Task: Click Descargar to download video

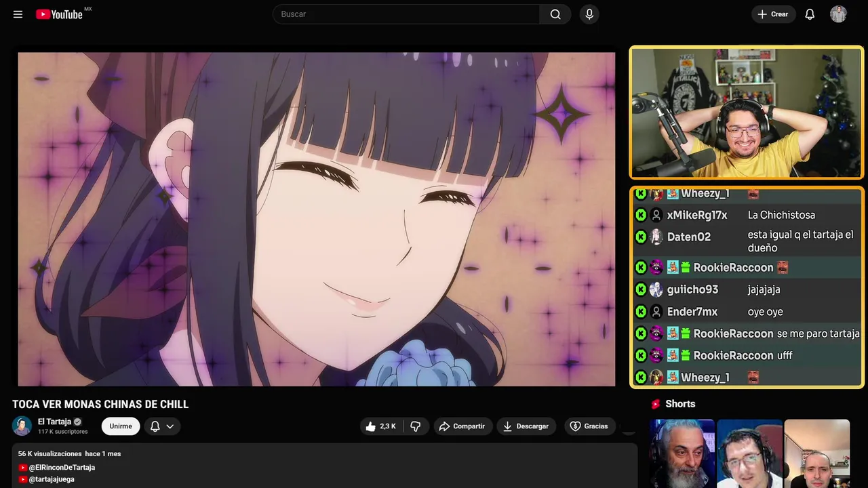Action: 526,426
